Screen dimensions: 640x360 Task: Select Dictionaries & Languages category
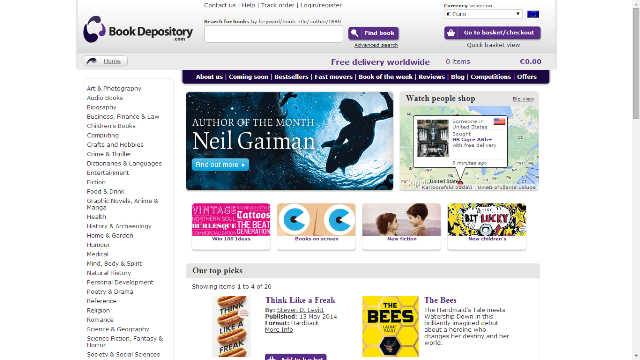(x=124, y=164)
